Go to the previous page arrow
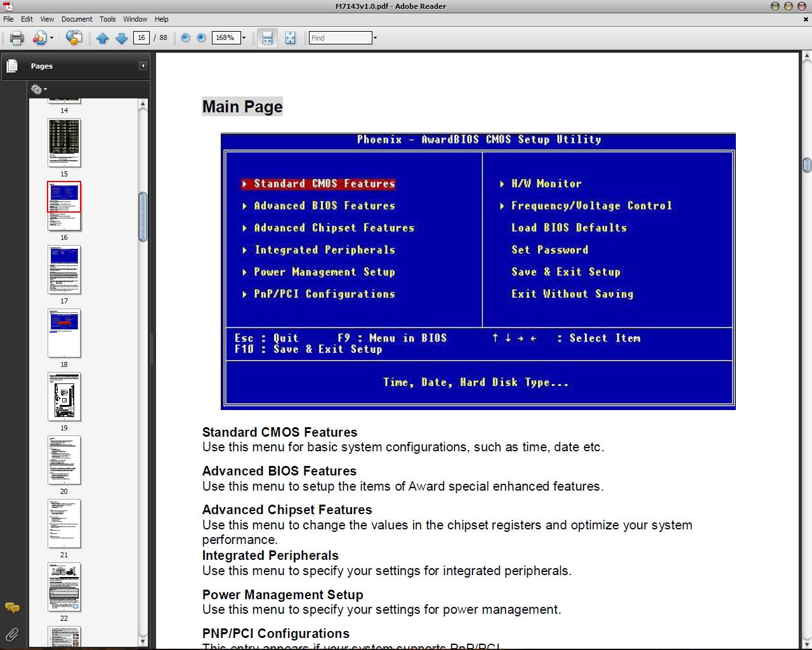 (103, 38)
